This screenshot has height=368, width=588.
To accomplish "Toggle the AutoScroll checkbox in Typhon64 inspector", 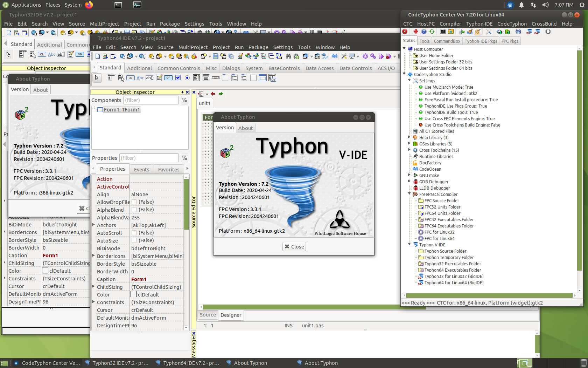I will click(134, 233).
